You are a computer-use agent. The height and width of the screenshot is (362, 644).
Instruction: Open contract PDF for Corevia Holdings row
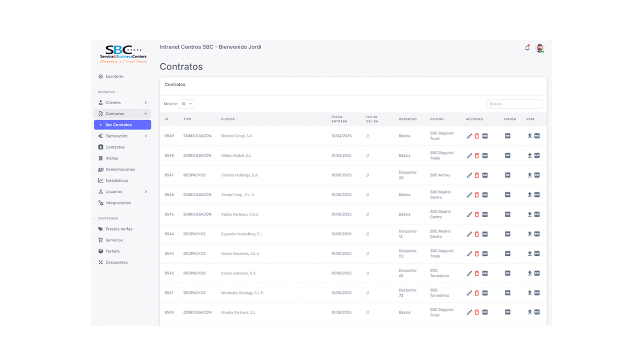pos(485,175)
